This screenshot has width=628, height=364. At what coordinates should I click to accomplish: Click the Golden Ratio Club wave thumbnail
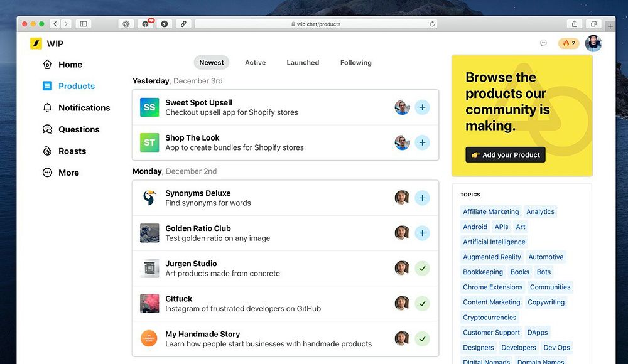149,233
